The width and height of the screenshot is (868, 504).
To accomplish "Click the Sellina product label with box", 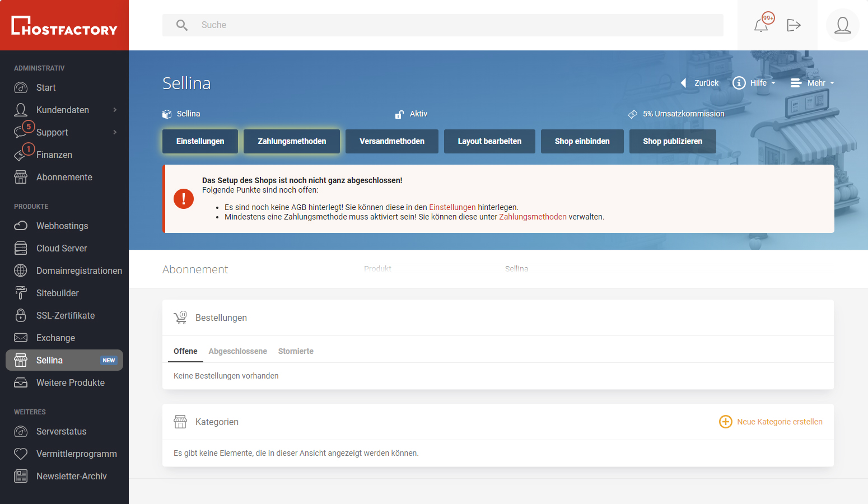I will (181, 114).
